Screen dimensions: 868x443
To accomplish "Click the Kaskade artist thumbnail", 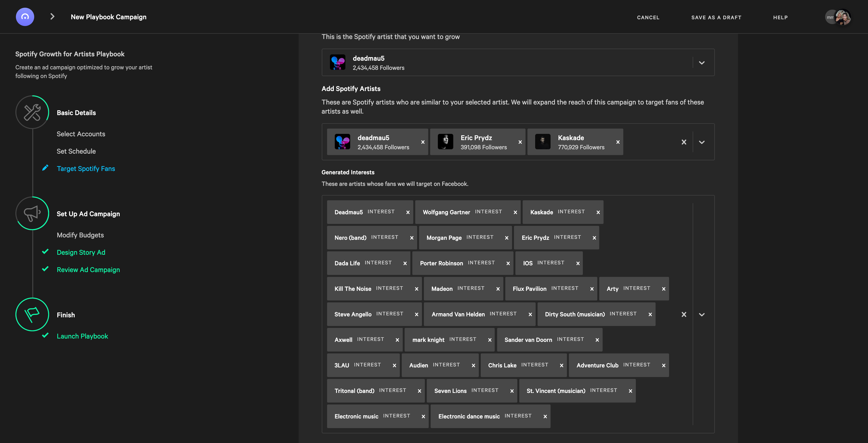I will pyautogui.click(x=543, y=142).
